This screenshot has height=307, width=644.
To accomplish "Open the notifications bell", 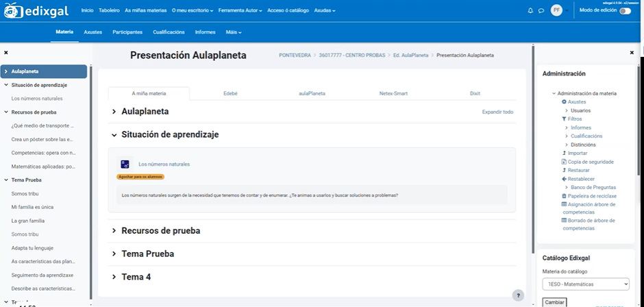I will [530, 11].
